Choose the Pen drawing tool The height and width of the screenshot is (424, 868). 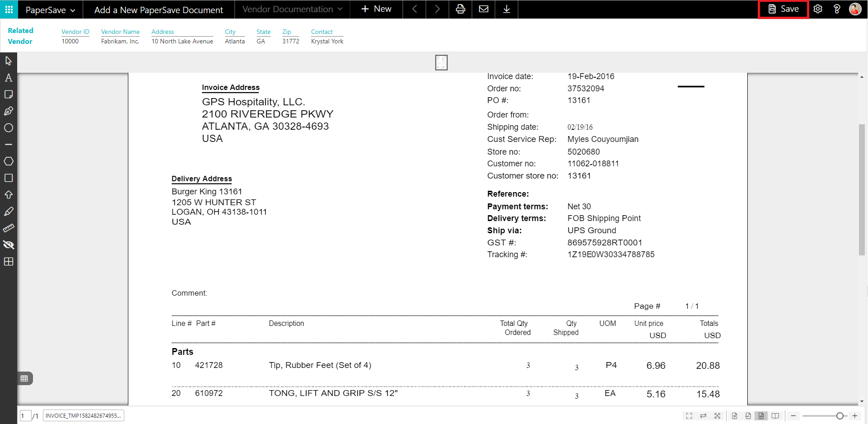tap(8, 111)
